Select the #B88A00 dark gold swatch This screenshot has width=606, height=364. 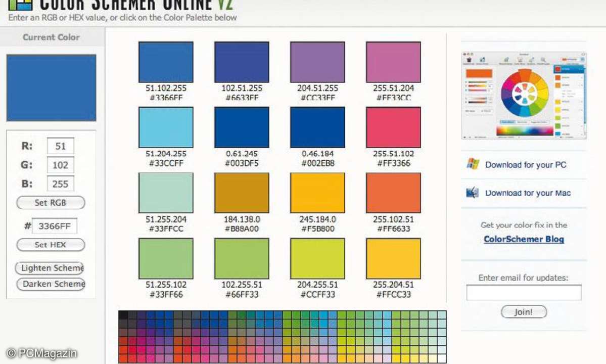242,193
